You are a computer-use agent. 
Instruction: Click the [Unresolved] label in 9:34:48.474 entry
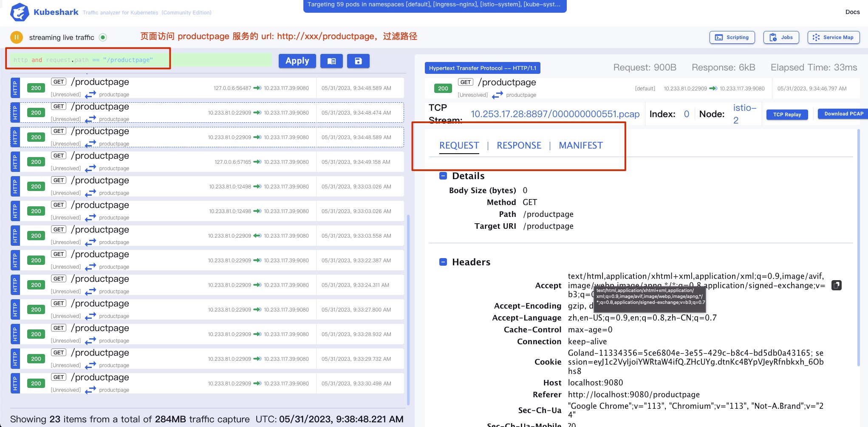click(x=65, y=119)
